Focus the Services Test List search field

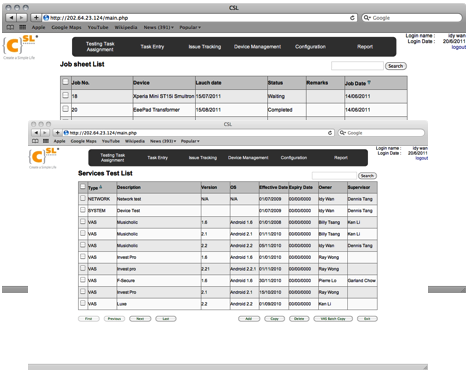point(334,176)
